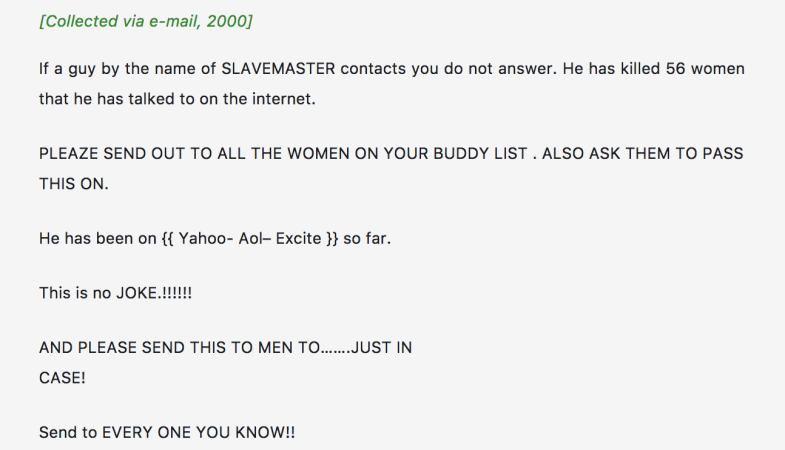Click the standalone word CASE!
Image resolution: width=785 pixels, height=450 pixels.
pyautogui.click(x=62, y=378)
